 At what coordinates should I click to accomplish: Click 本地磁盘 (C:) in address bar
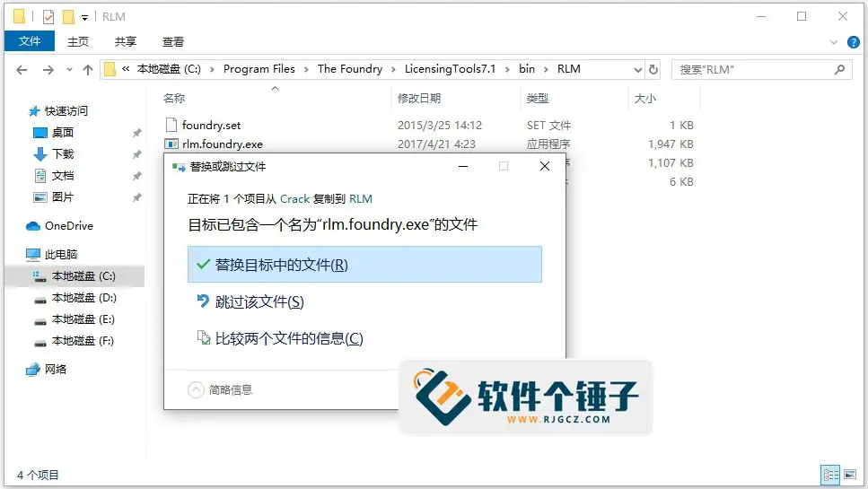click(169, 69)
